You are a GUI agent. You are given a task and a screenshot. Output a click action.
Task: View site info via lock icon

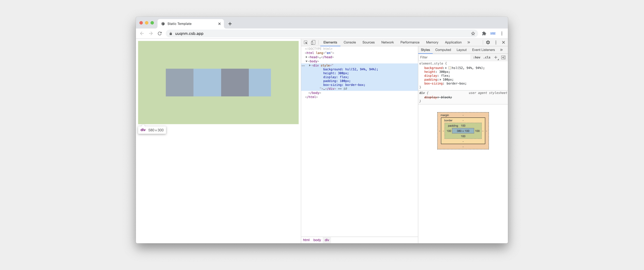point(171,34)
